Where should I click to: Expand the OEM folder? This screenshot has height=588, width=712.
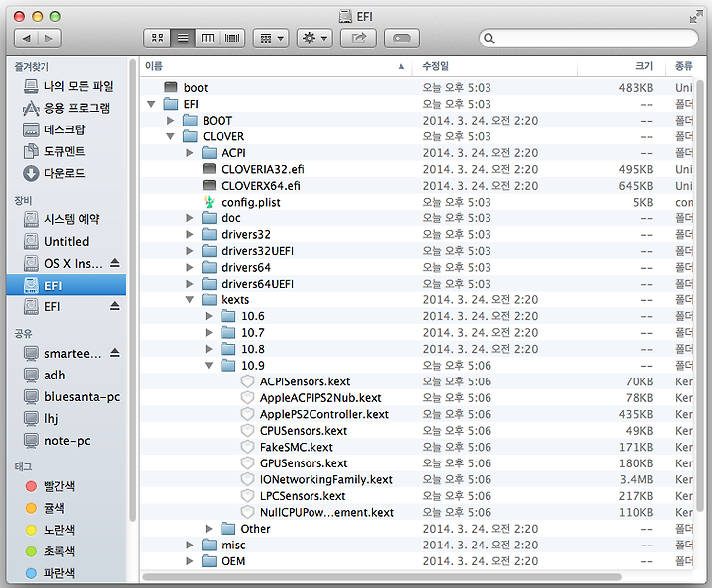190,561
